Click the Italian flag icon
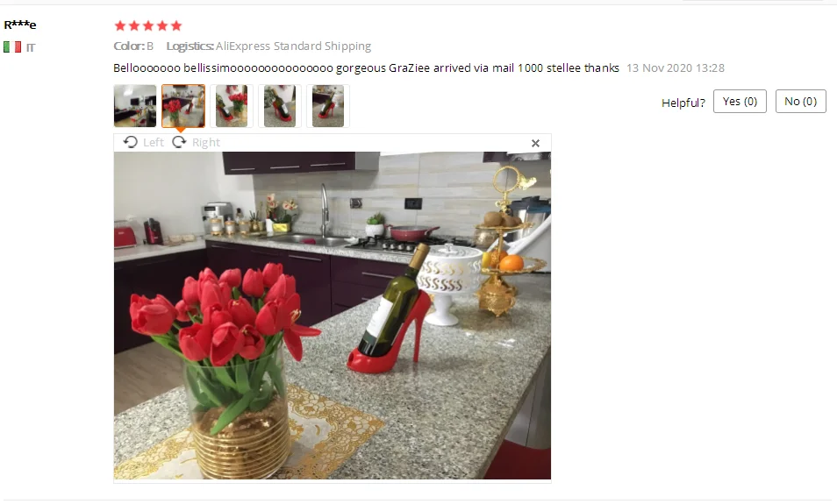The height and width of the screenshot is (504, 837). (x=12, y=47)
